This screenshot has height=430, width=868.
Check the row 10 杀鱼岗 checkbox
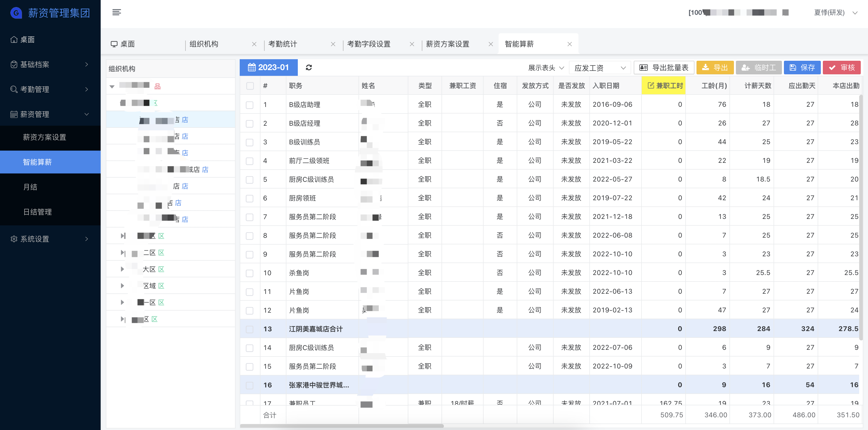tap(250, 273)
